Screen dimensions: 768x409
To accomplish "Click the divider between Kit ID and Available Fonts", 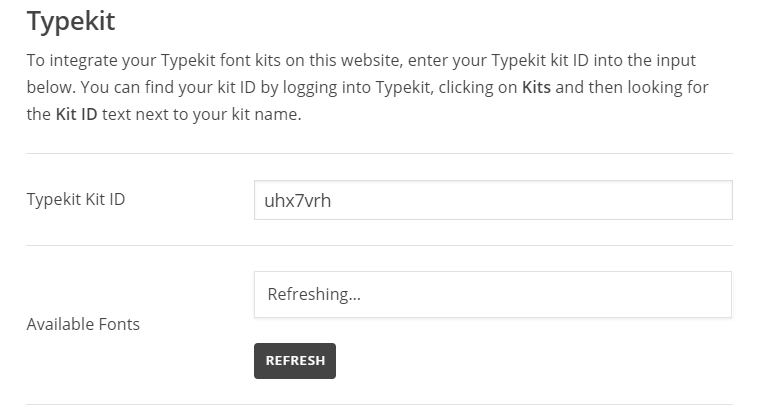I will (x=379, y=246).
